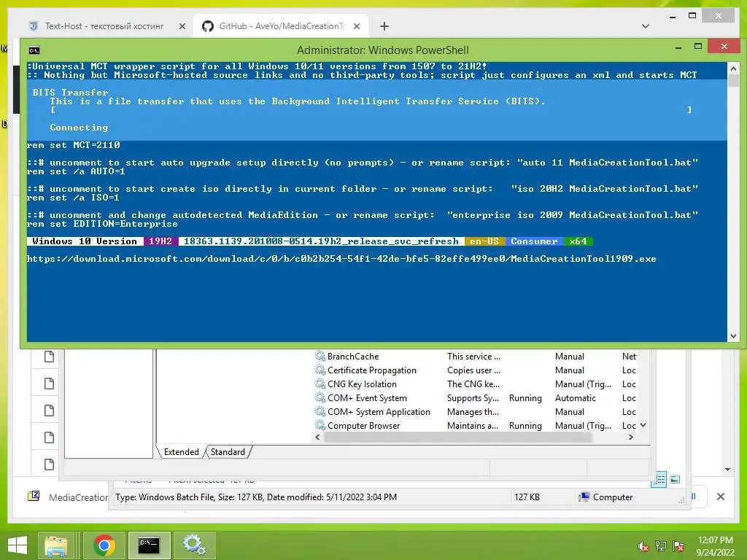
Task: Switch Explorer to large icons view
Action: pyautogui.click(x=675, y=479)
